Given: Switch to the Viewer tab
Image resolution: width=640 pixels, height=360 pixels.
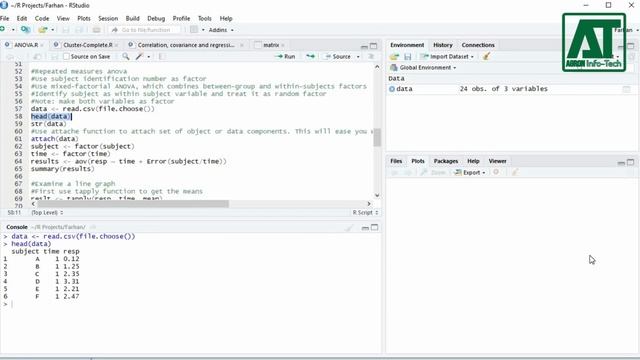Looking at the screenshot, I should 497,161.
